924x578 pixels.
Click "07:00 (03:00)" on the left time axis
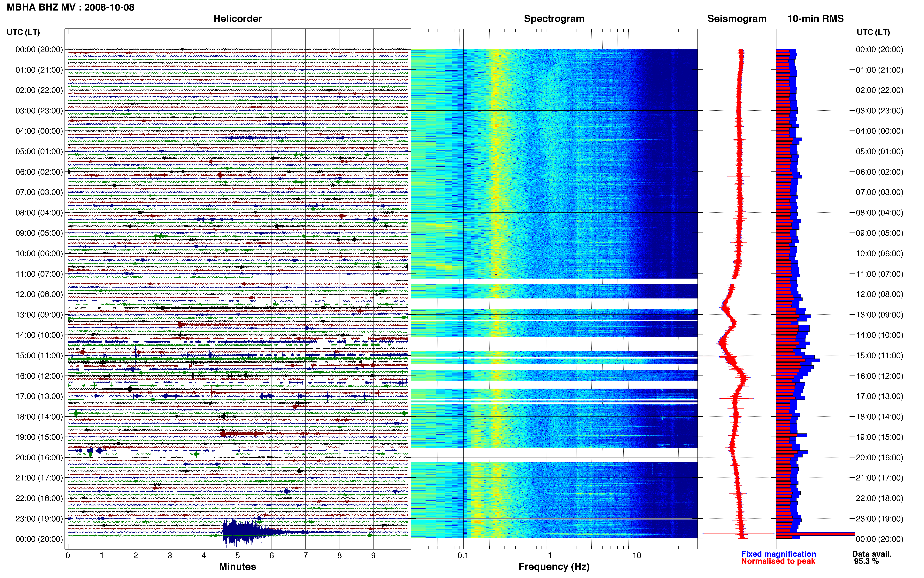tap(39, 192)
